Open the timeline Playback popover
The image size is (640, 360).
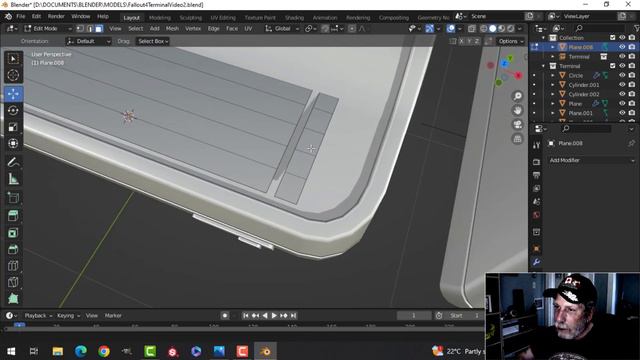tap(38, 316)
